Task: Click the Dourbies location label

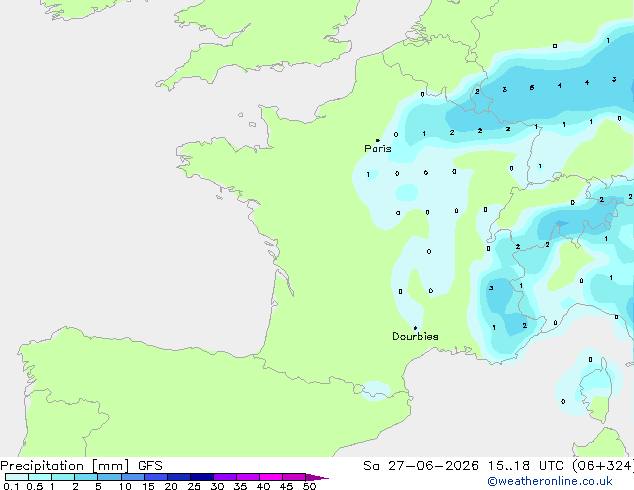Action: point(415,336)
